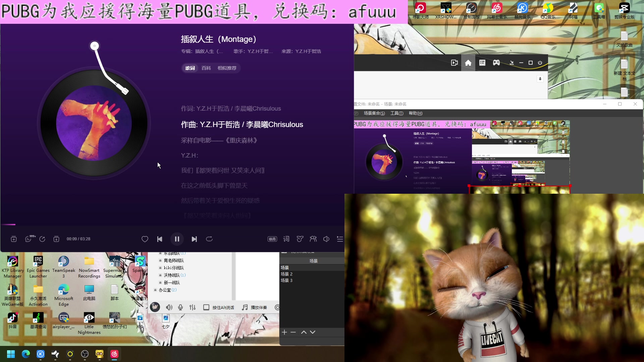Open the gamepad icon in dark toolbar
The image size is (644, 362).
(496, 63)
